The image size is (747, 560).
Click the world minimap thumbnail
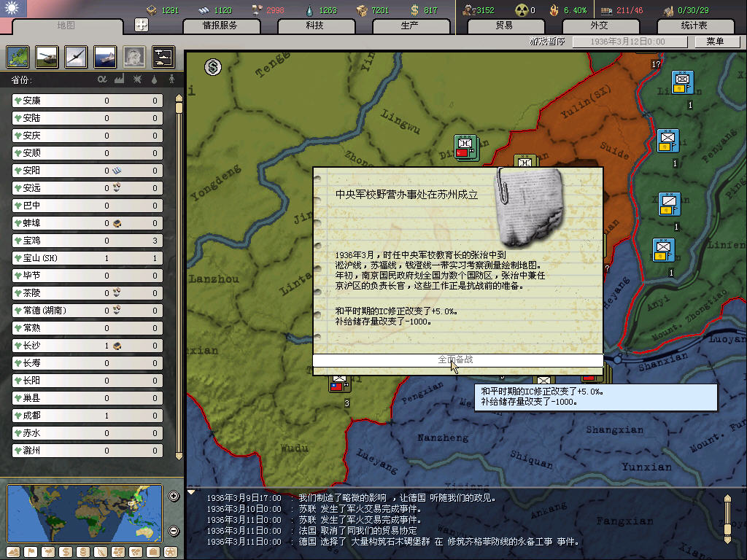pos(85,513)
